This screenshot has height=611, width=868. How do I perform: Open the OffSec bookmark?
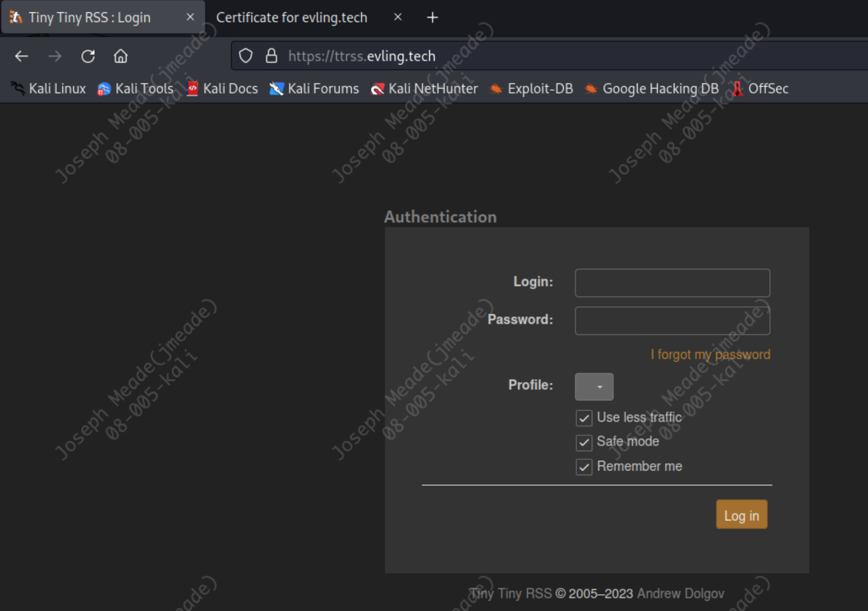760,89
